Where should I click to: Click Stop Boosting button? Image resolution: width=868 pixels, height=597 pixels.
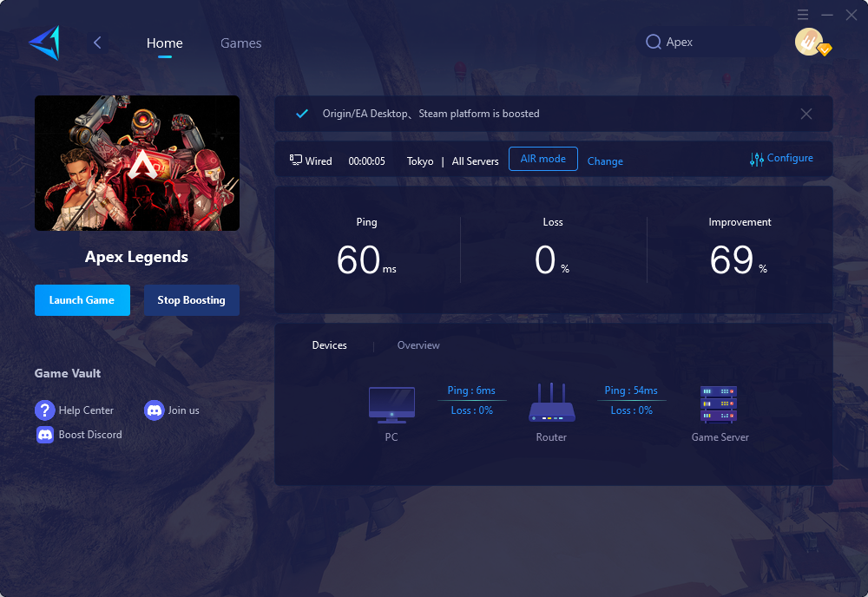tap(192, 300)
